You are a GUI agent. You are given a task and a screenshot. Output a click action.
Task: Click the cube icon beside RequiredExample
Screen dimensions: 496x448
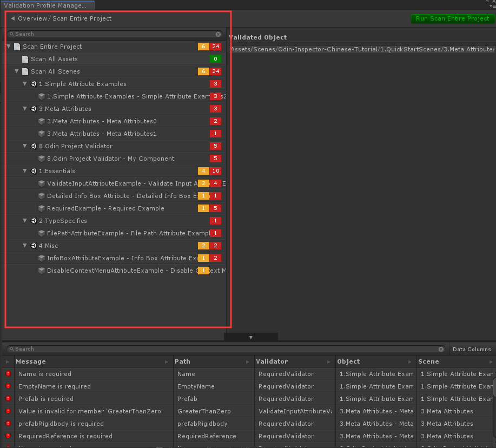tap(42, 208)
